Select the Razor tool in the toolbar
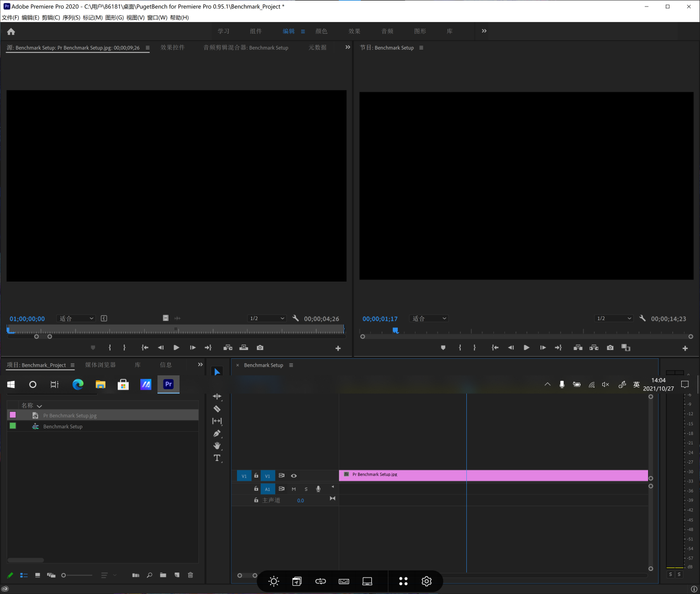Screen dimensions: 700x594 pos(217,409)
